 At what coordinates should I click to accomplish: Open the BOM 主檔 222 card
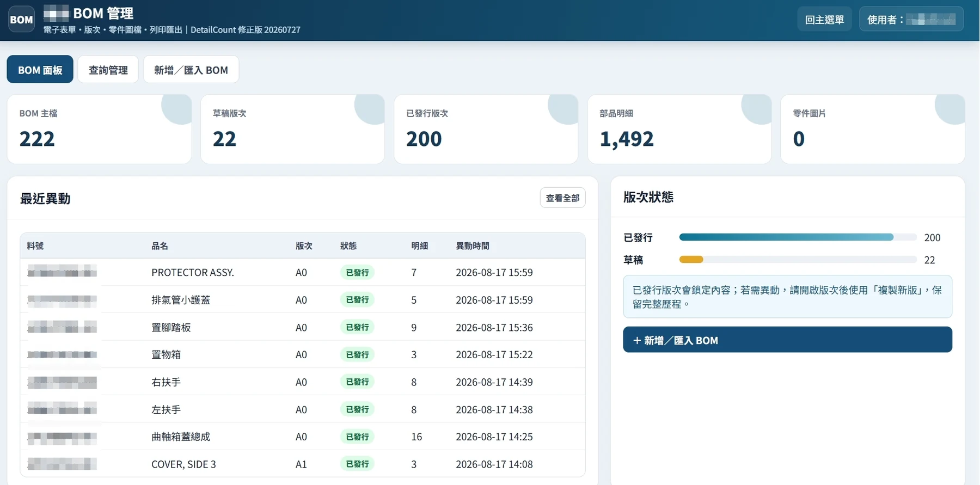coord(99,129)
